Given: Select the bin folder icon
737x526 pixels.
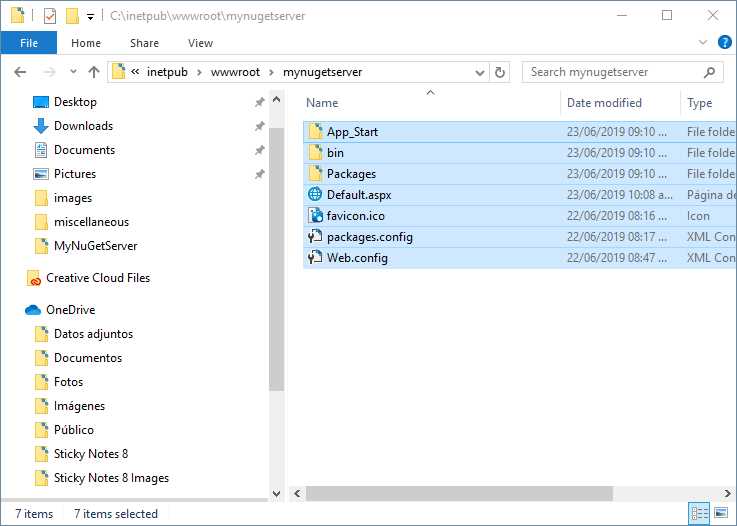Looking at the screenshot, I should 315,153.
